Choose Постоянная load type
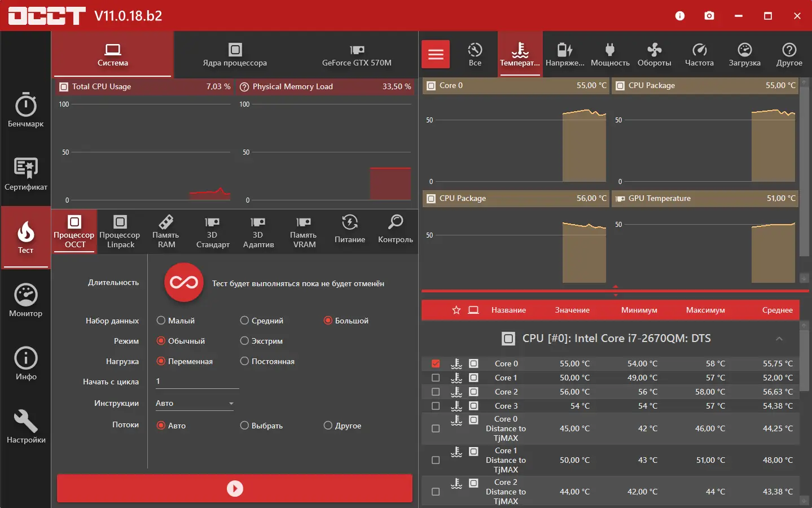 (267, 361)
